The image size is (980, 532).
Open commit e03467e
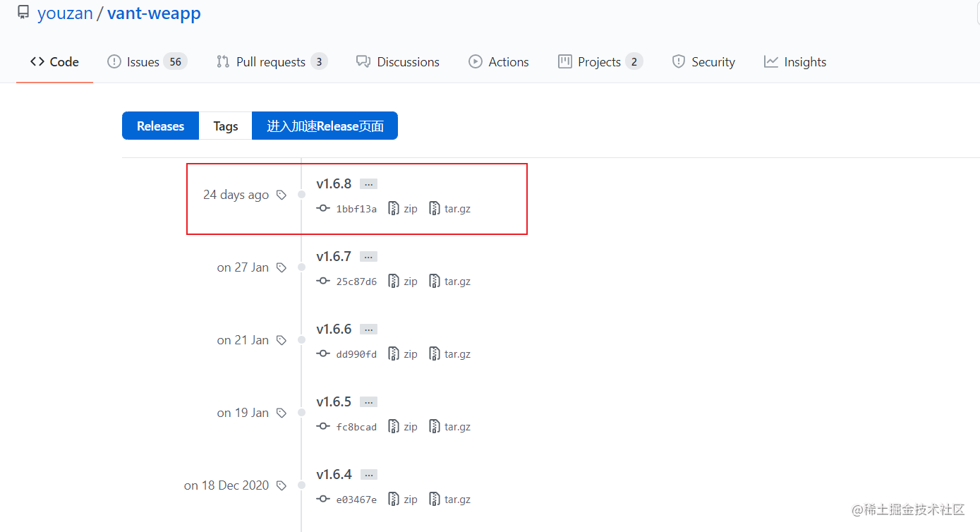[347, 500]
